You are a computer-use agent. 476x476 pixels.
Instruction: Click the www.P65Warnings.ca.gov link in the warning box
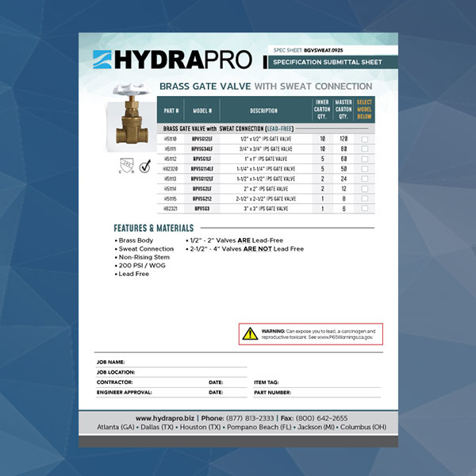[345, 337]
